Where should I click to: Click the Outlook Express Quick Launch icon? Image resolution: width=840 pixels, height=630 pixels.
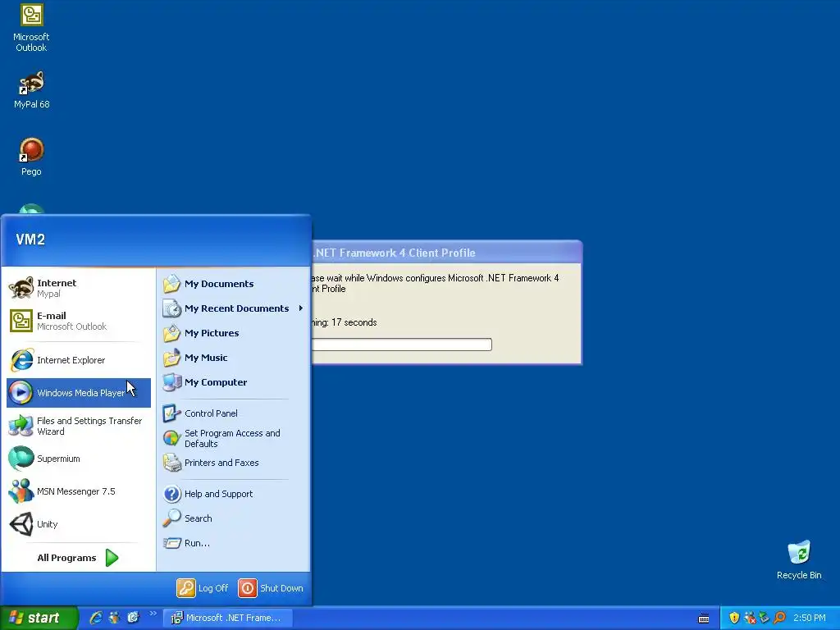coord(133,618)
